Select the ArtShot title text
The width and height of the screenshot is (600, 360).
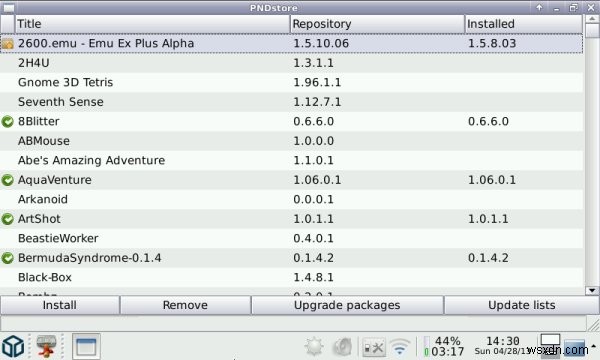point(39,219)
